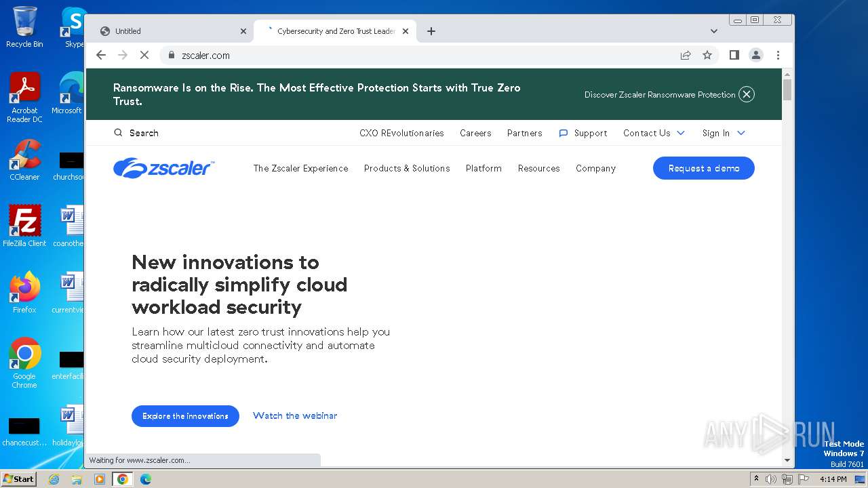This screenshot has height=488, width=868.
Task: Click the bookmark star icon
Action: coord(707,56)
